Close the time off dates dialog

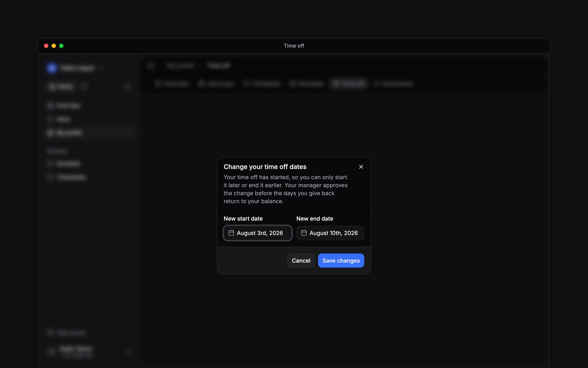pos(361,167)
